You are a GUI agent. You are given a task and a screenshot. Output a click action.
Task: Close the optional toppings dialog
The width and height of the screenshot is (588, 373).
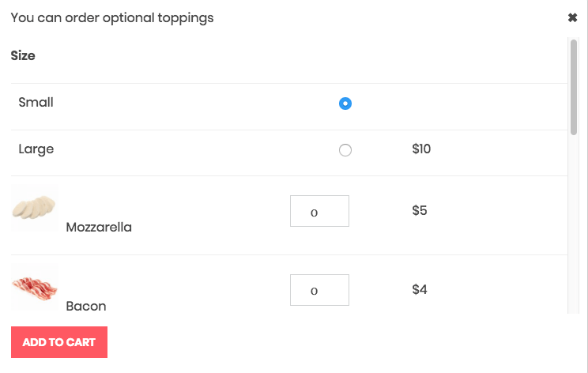[572, 17]
